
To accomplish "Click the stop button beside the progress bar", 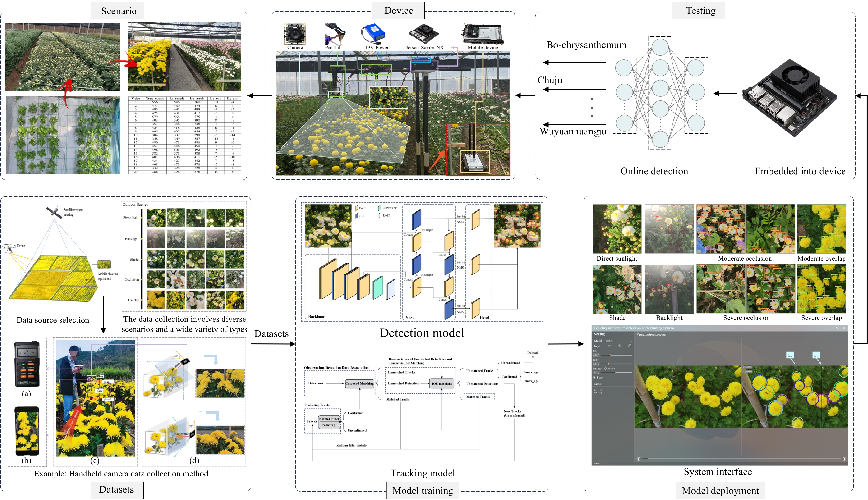I will tap(844, 459).
